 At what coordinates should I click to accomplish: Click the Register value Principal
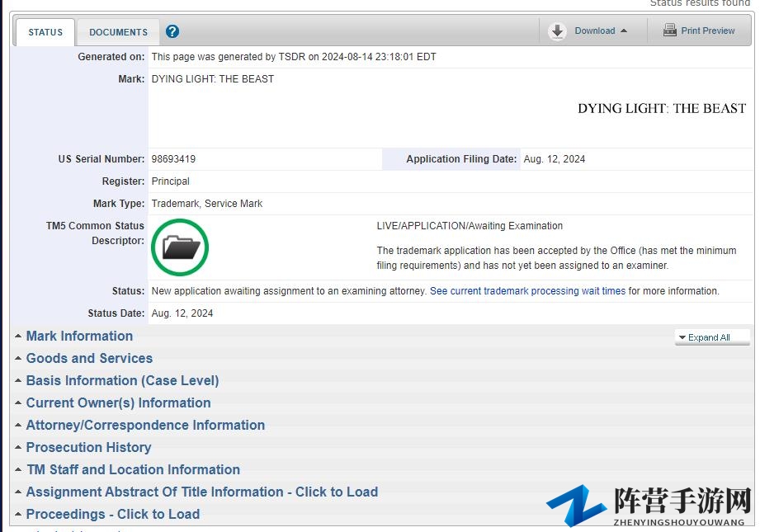[170, 181]
